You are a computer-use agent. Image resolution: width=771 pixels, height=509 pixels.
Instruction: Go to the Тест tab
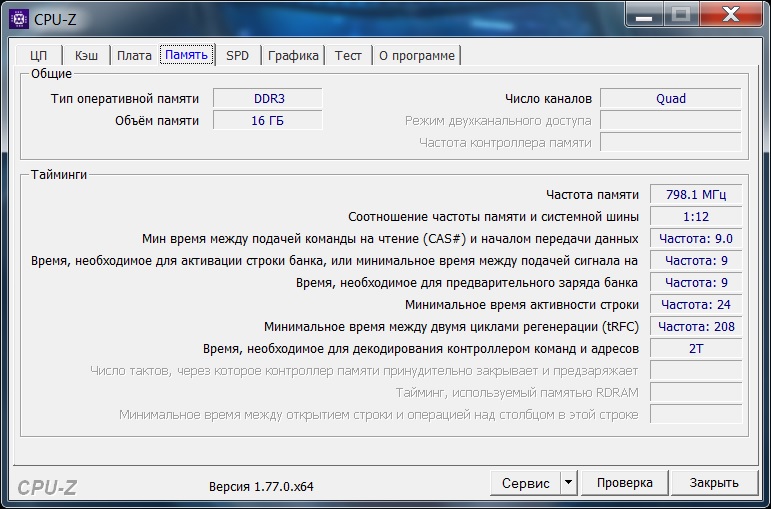point(348,55)
